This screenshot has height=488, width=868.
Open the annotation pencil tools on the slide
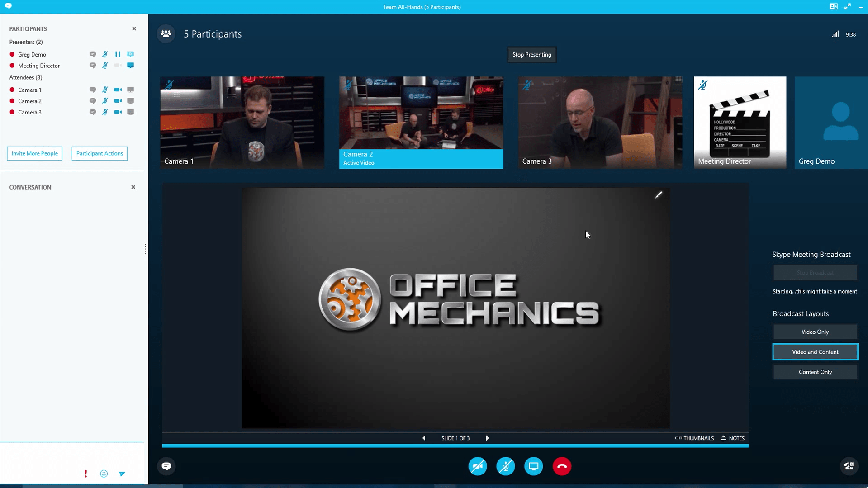pos(659,195)
